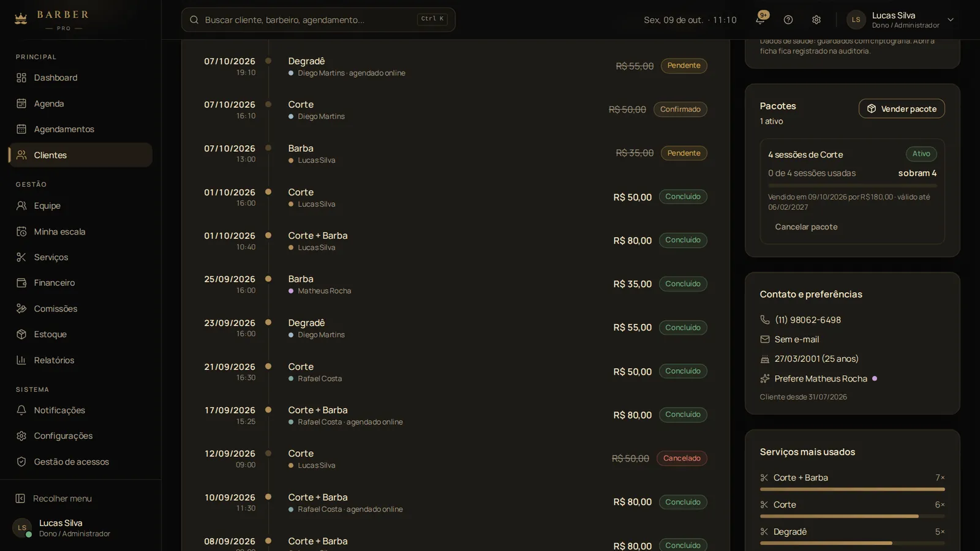Click the Barber Pro crown logo
The height and width of the screenshot is (551, 980).
coord(21,18)
